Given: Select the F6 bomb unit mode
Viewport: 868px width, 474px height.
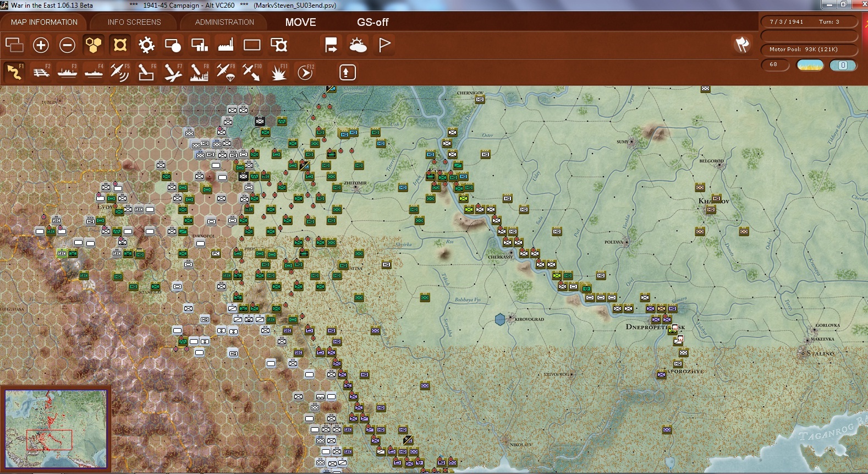Looking at the screenshot, I should 146,72.
